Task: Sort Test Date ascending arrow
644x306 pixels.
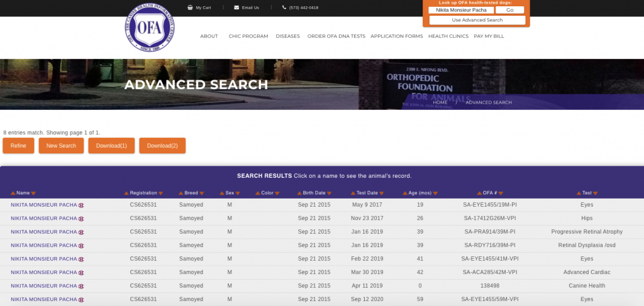Action: [353, 193]
